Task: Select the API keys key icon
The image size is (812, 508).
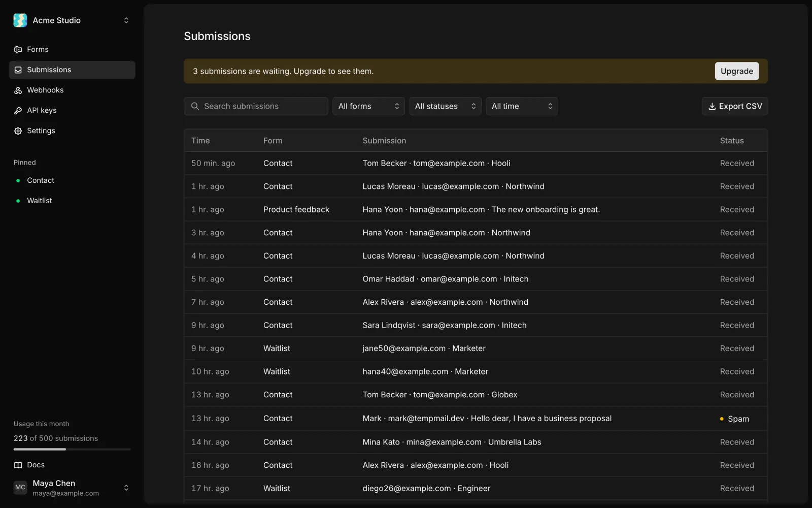Action: tap(18, 110)
